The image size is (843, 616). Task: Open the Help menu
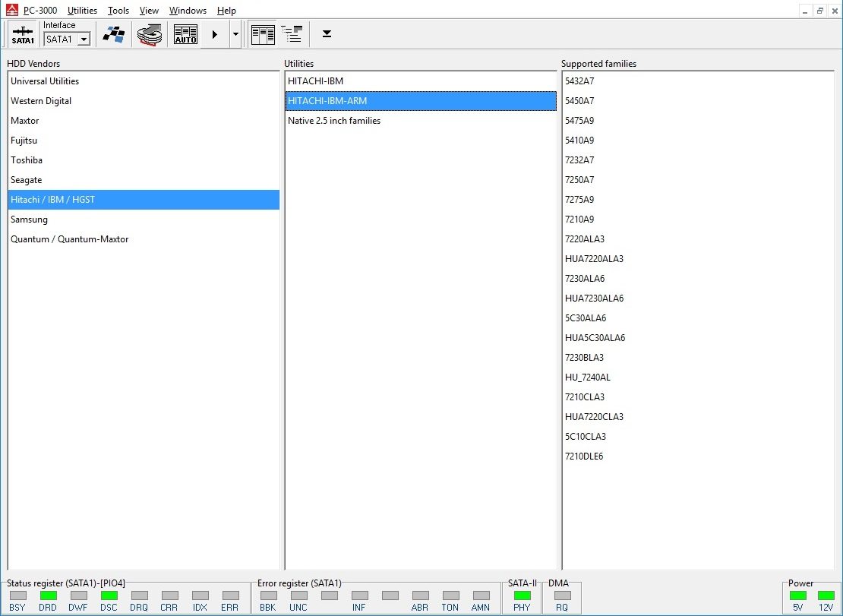click(226, 10)
